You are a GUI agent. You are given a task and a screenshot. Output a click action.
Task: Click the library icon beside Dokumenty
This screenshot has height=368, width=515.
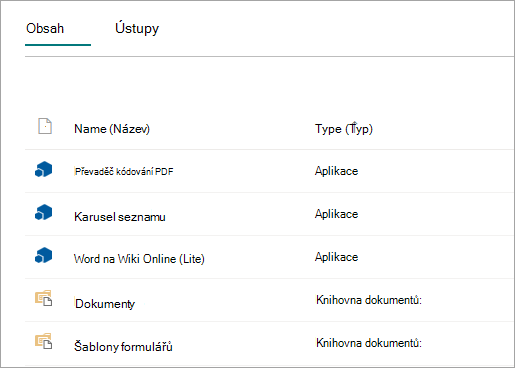click(44, 298)
